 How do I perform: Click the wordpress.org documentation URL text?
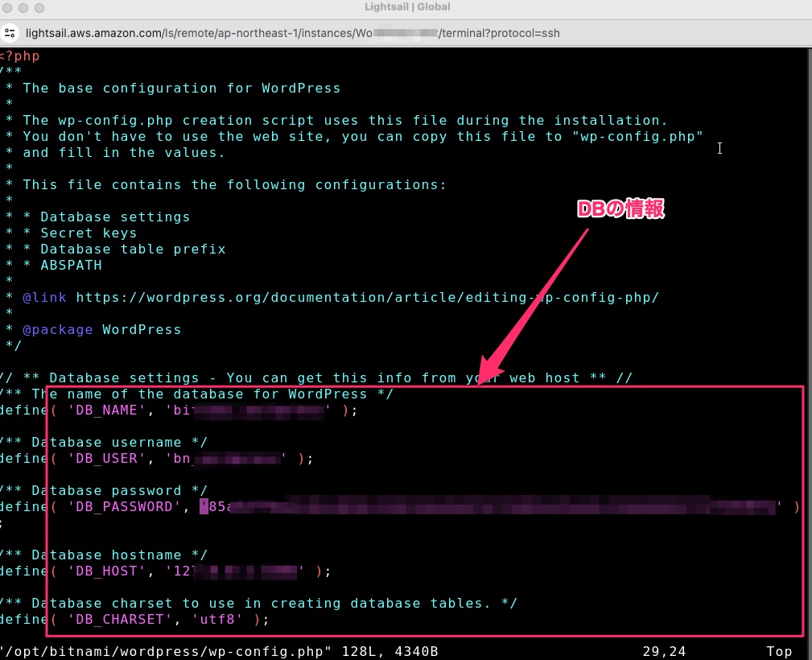click(x=367, y=297)
